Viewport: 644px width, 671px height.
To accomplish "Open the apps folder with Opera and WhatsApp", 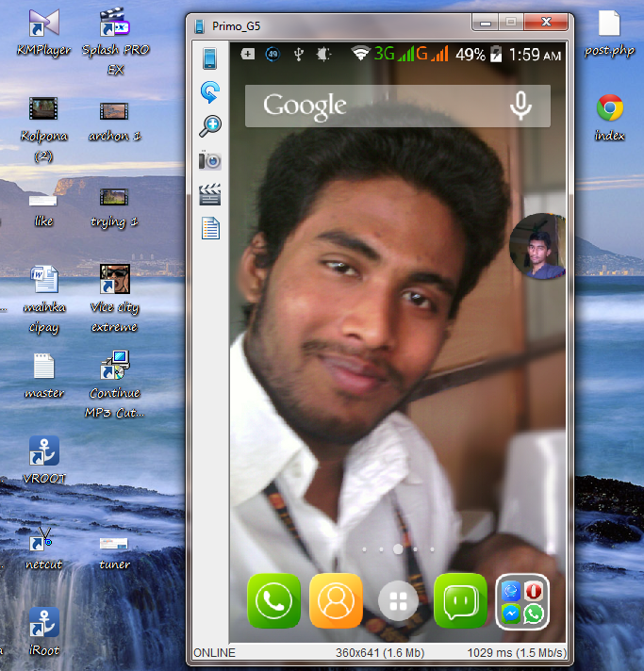I will point(522,601).
